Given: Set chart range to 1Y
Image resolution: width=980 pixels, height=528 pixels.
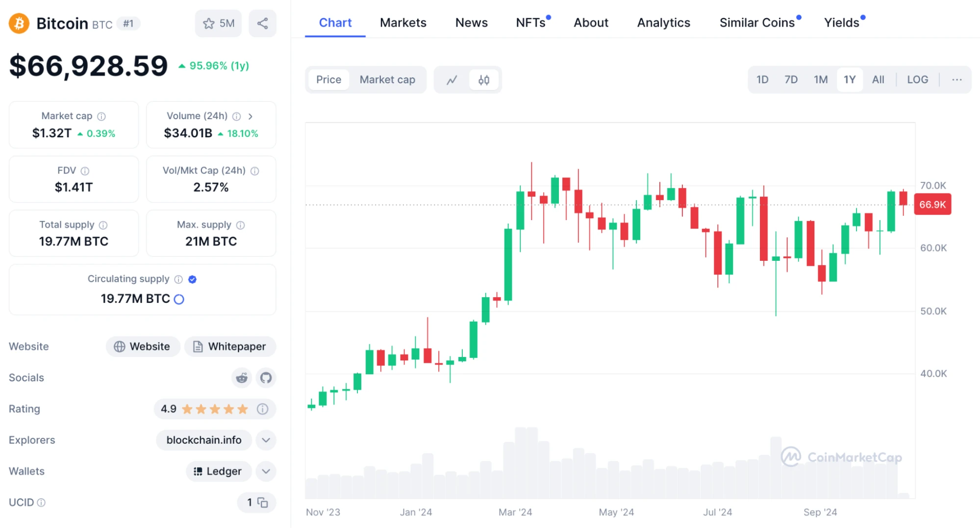Looking at the screenshot, I should pyautogui.click(x=850, y=80).
